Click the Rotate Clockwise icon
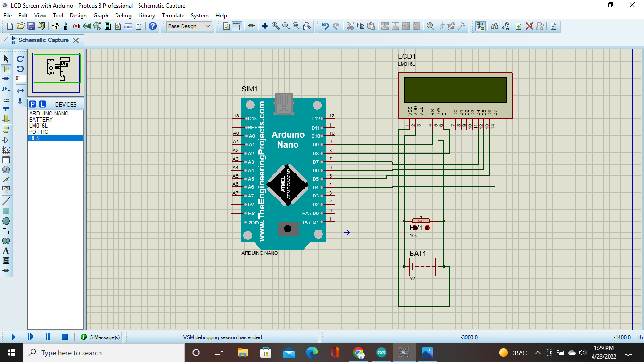 [x=20, y=59]
